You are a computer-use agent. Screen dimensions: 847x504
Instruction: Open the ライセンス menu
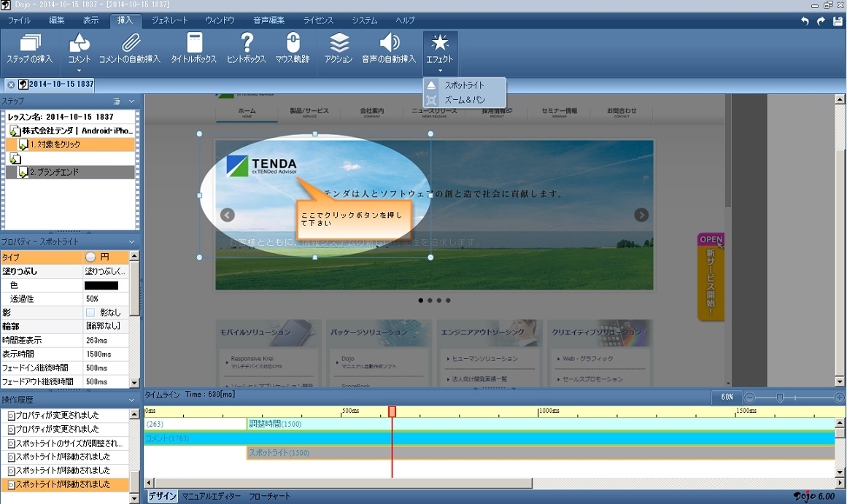coord(318,20)
